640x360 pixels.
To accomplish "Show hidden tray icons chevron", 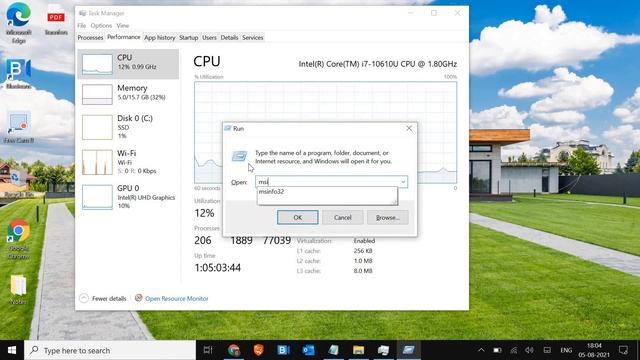I will (481, 350).
